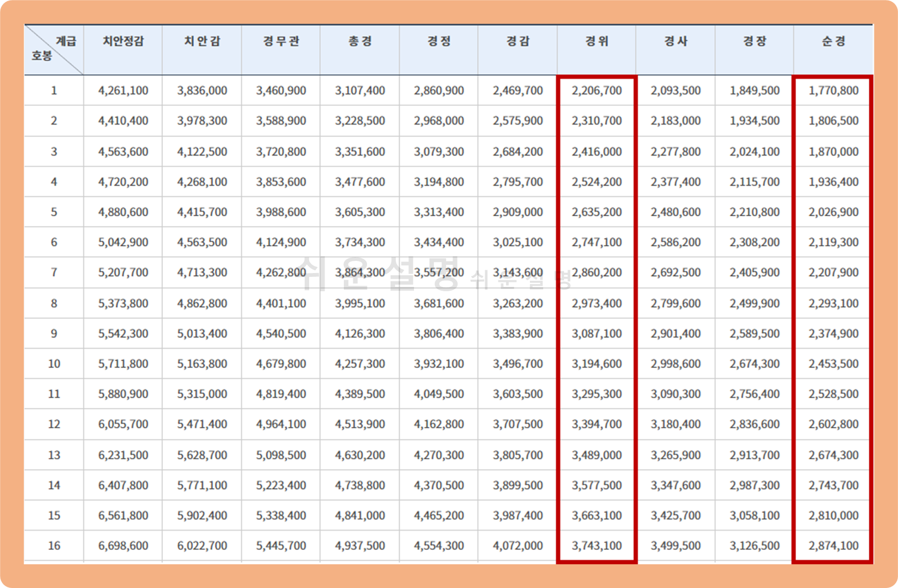The width and height of the screenshot is (898, 588).
Task: Click the value 5,542,300
Action: pos(123,334)
